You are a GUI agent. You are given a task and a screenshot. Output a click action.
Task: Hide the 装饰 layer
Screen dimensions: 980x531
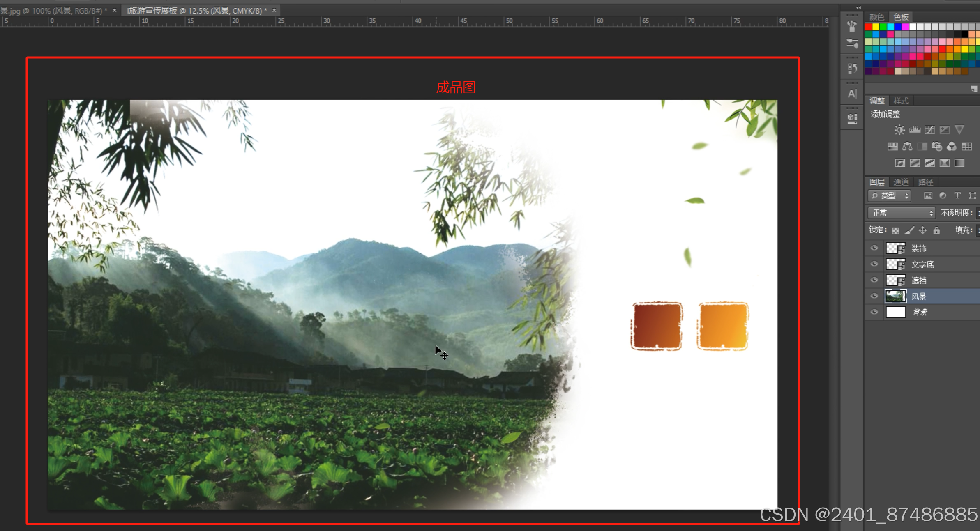coord(874,248)
